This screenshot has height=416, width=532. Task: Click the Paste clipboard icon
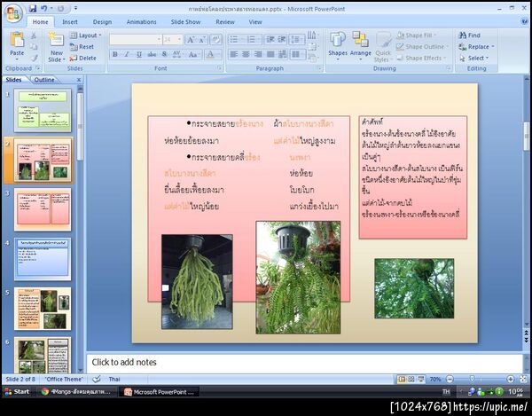pos(17,40)
